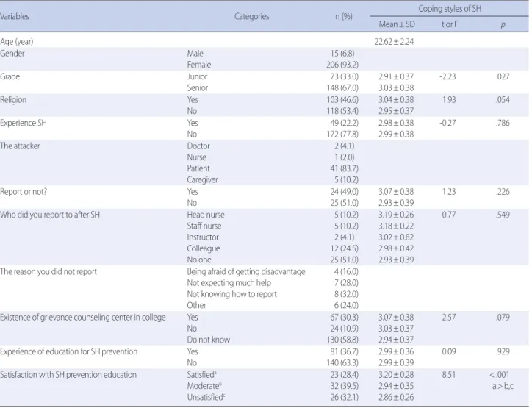532x408 pixels.
Task: Click the 'Report or not?' label
Action: coord(24,192)
